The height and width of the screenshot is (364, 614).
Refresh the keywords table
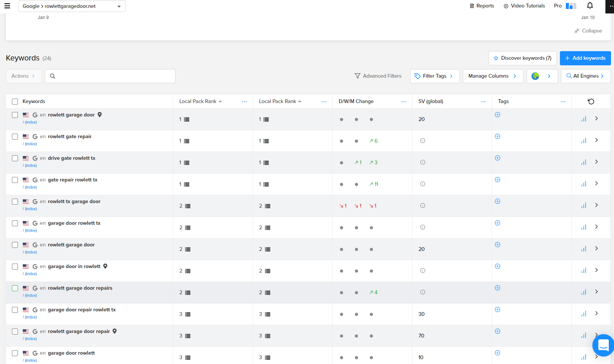point(591,102)
